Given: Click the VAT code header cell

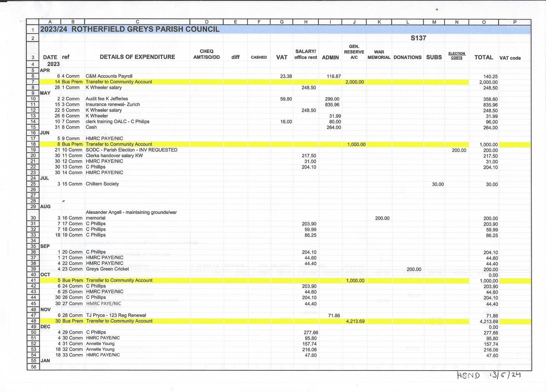Looking at the screenshot, I should 510,58.
